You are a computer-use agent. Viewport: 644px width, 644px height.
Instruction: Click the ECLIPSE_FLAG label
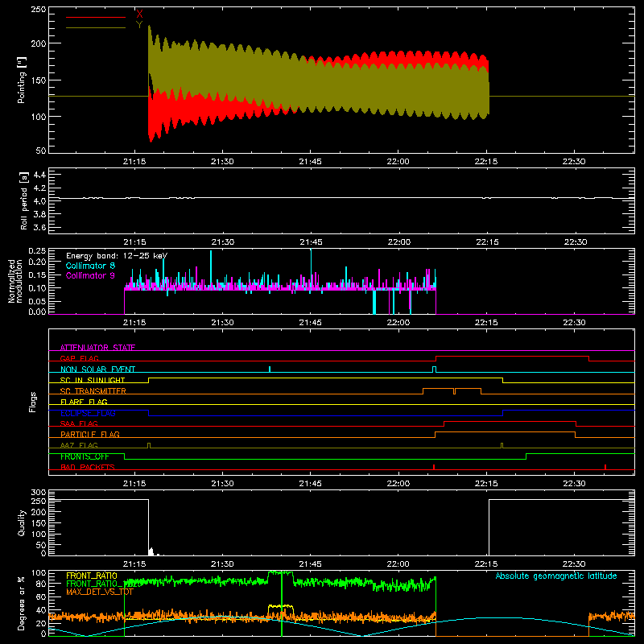pos(88,413)
